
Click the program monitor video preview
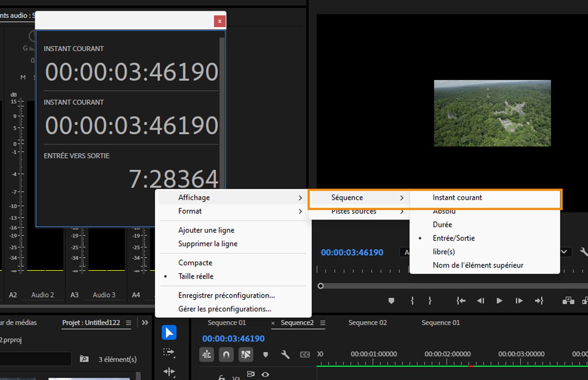click(492, 113)
